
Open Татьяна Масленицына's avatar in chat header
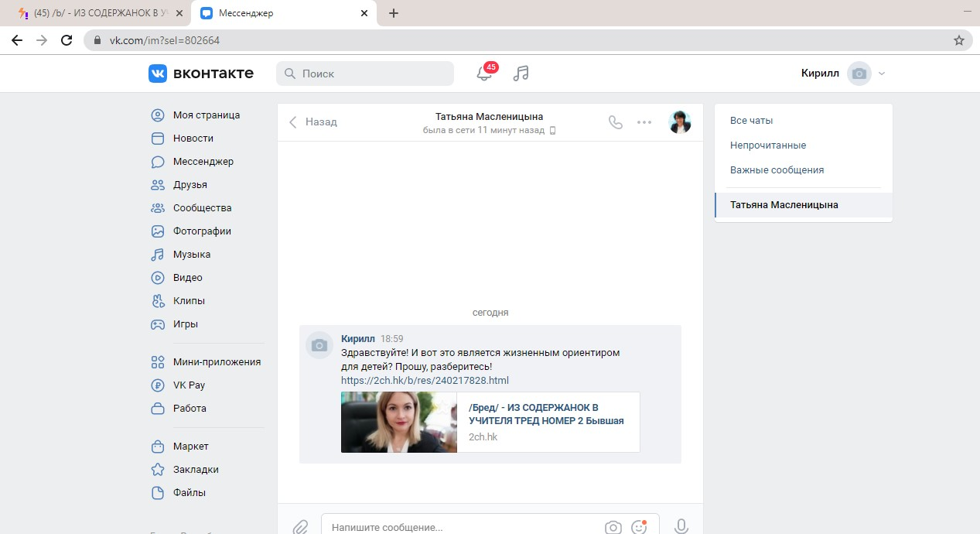[x=679, y=122]
